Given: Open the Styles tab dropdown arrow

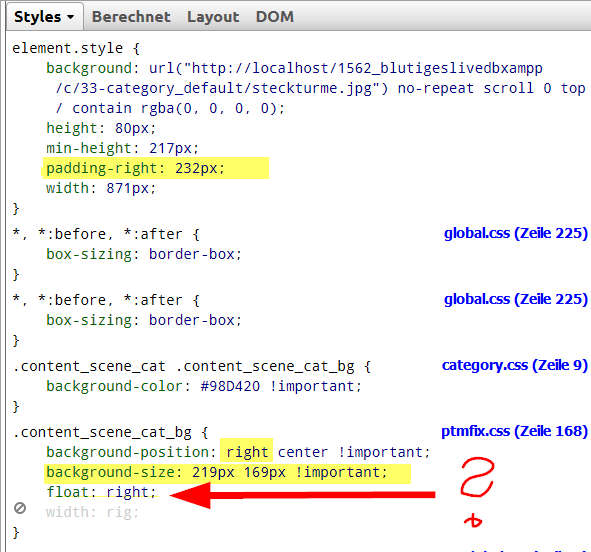Looking at the screenshot, I should [x=70, y=17].
